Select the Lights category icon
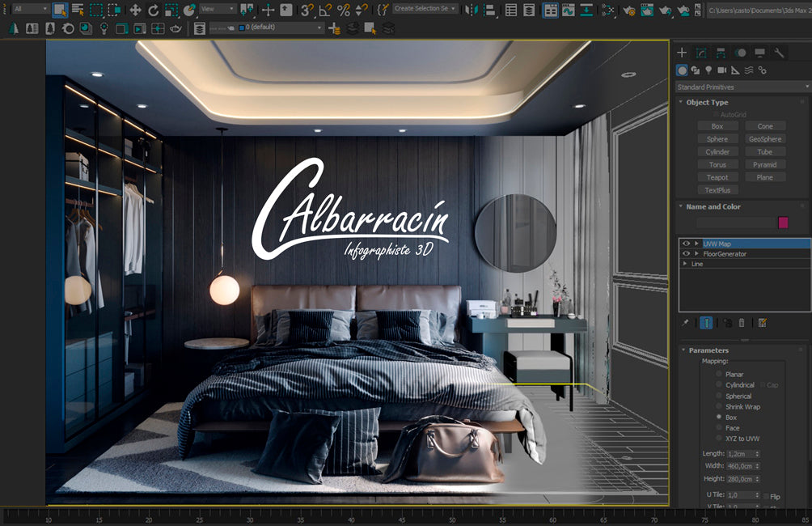 (x=708, y=70)
